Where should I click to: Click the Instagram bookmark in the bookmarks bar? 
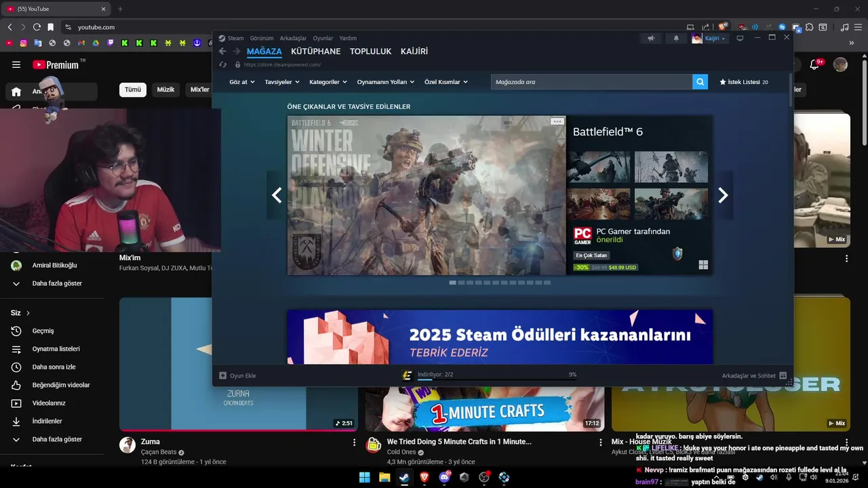tap(23, 43)
